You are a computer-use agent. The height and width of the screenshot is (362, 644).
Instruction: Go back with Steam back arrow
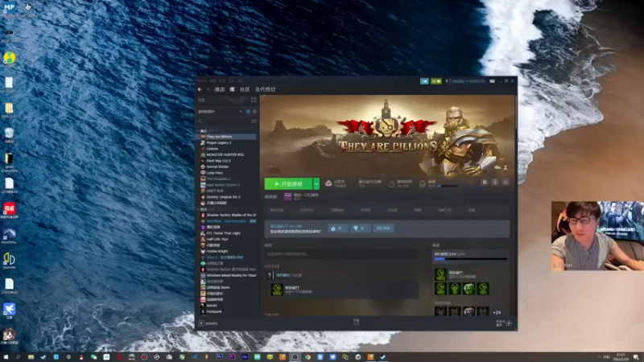[x=200, y=89]
